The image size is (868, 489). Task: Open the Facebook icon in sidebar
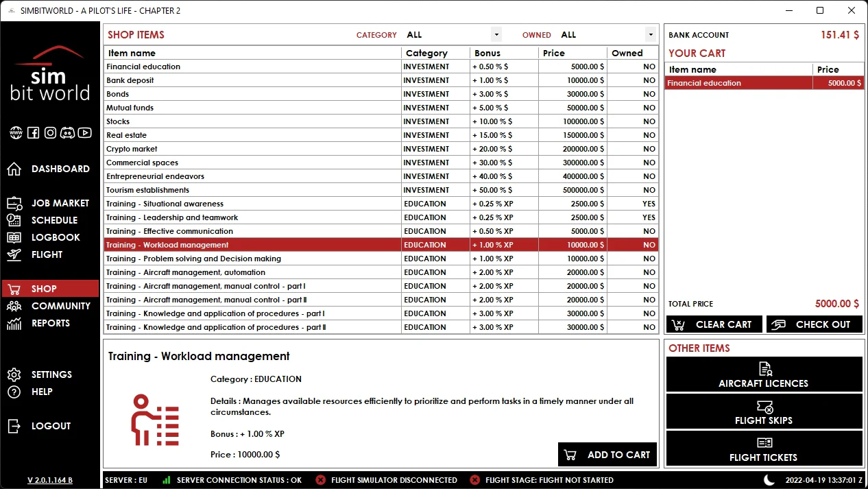point(33,133)
